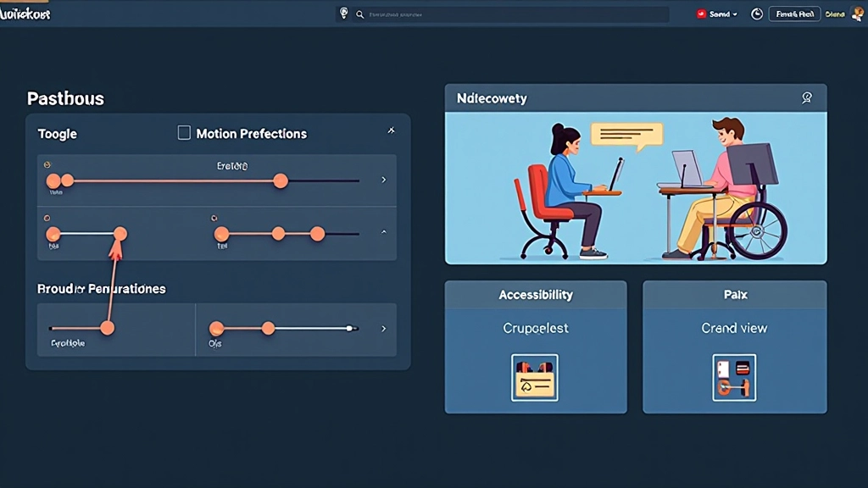Viewport: 868px width, 488px height.
Task: Click the small icon above the Erelote slider
Action: pyautogui.click(x=47, y=164)
